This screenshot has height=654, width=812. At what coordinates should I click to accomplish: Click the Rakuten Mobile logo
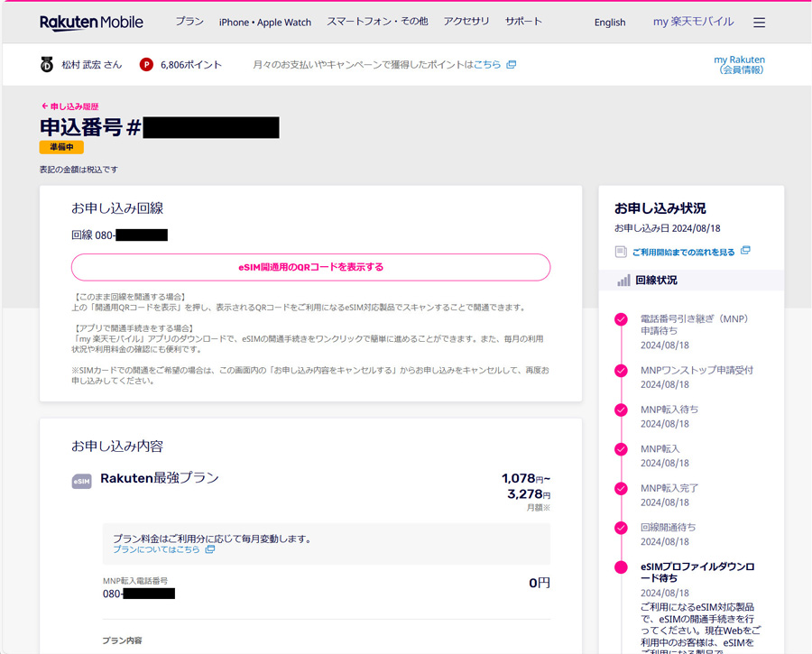(x=91, y=23)
